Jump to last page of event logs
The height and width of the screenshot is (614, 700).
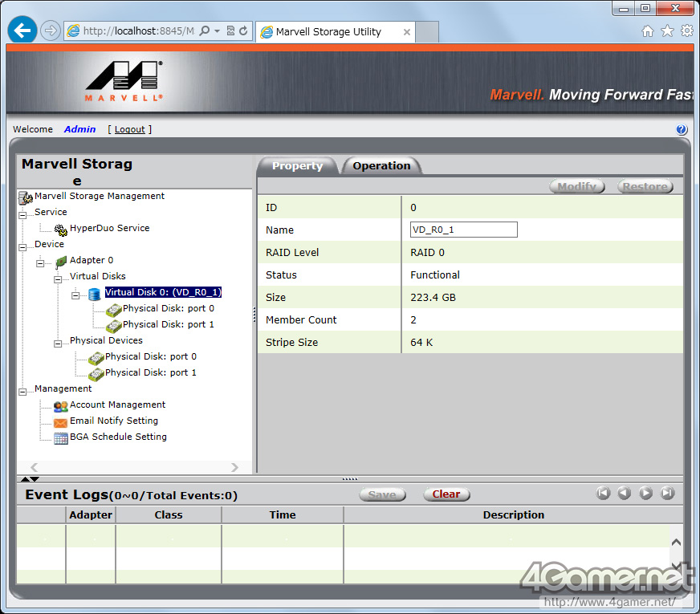[x=667, y=494]
